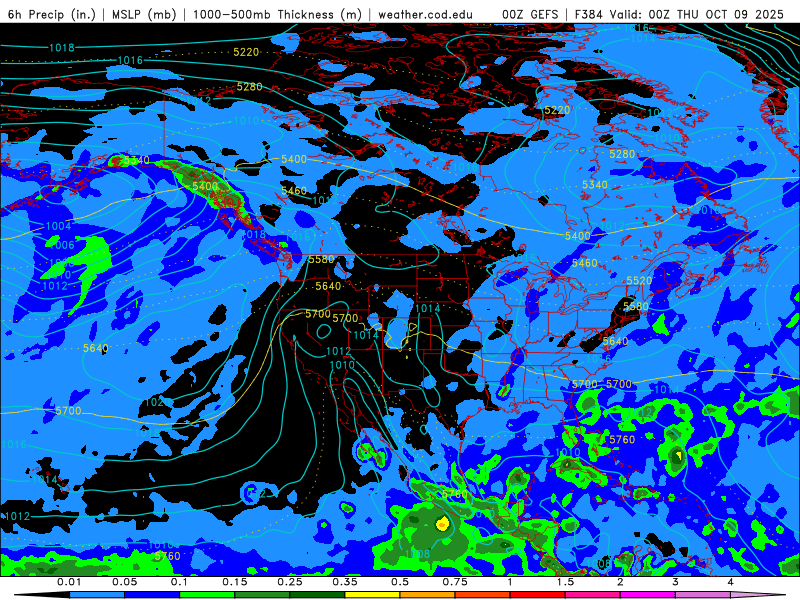Click the '00Z GEFS' model run label
The height and width of the screenshot is (600, 800).
click(530, 14)
